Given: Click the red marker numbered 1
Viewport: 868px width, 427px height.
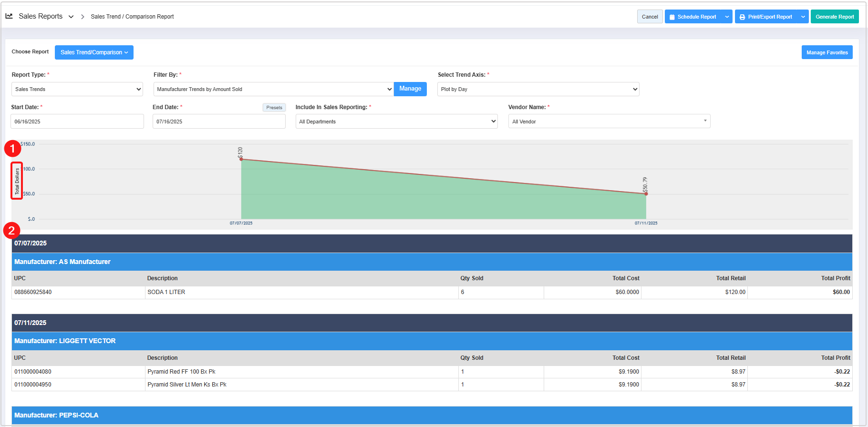Looking at the screenshot, I should click(13, 149).
